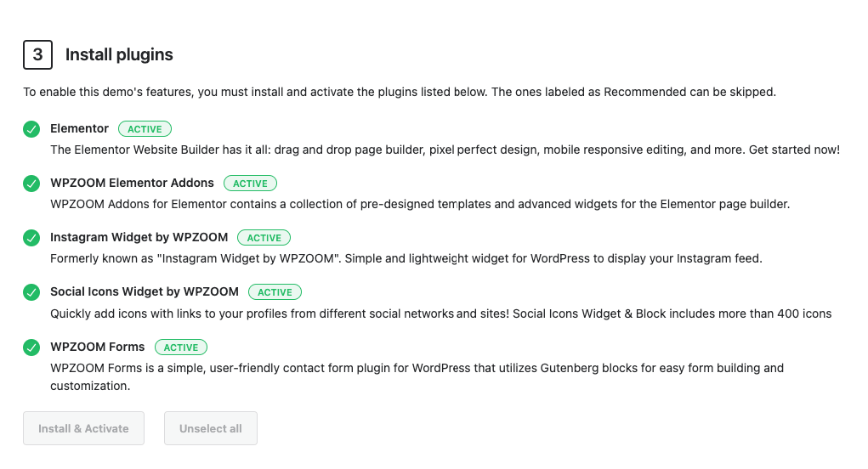Toggle the WPZOOM Elementor Addons checkmark
This screenshot has height=469, width=868.
point(31,183)
